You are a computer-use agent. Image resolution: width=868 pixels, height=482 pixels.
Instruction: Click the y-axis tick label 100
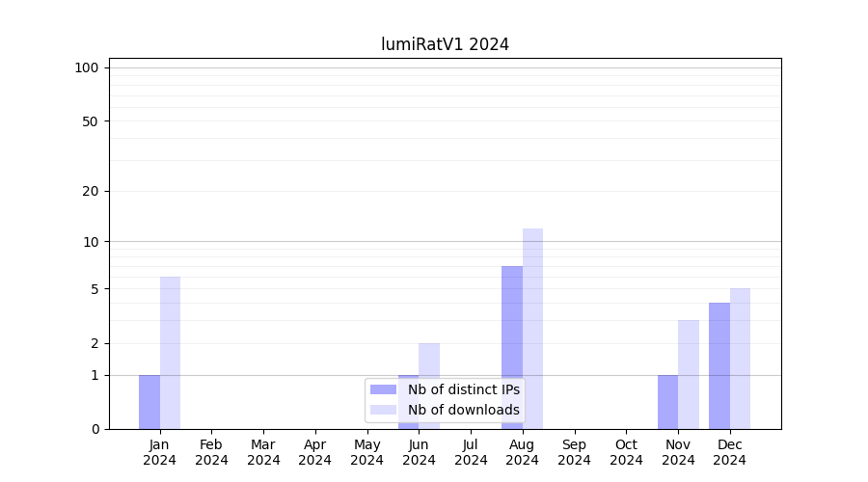click(x=87, y=67)
